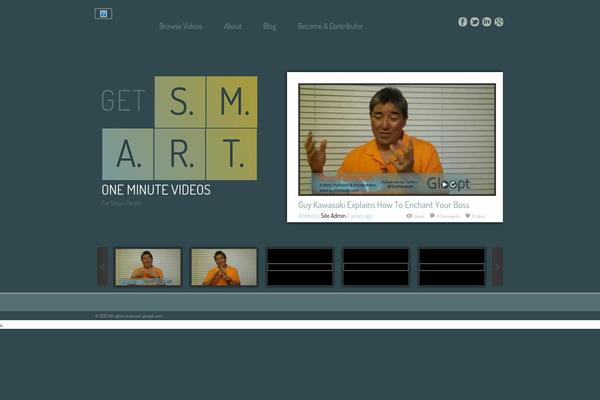
Task: Click the comments speech bubble icon
Action: pyautogui.click(x=432, y=216)
